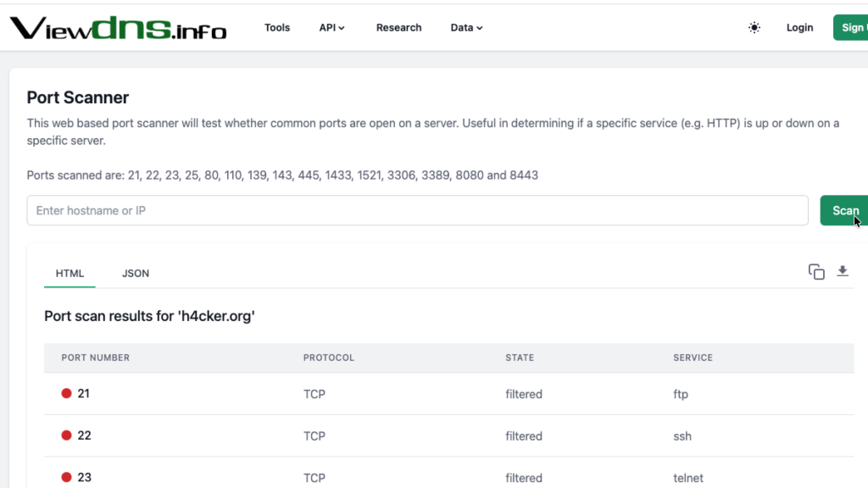Copy results with the copy icon
868x488 pixels.
pos(816,272)
